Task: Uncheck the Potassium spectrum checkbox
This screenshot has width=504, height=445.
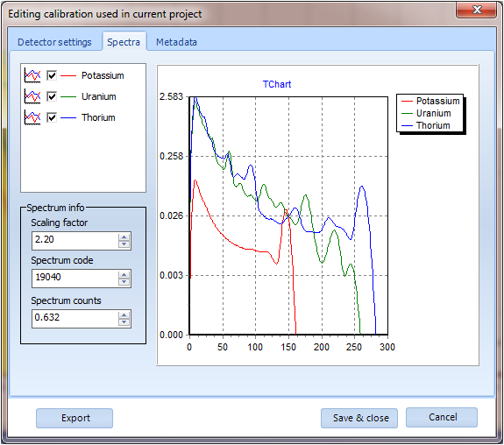Action: (52, 76)
